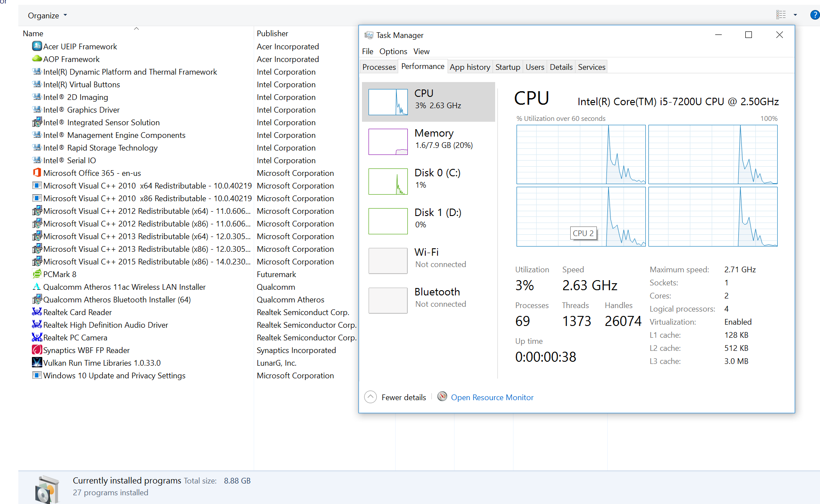Click the Realtek High Definition Audio Driver icon

(37, 325)
